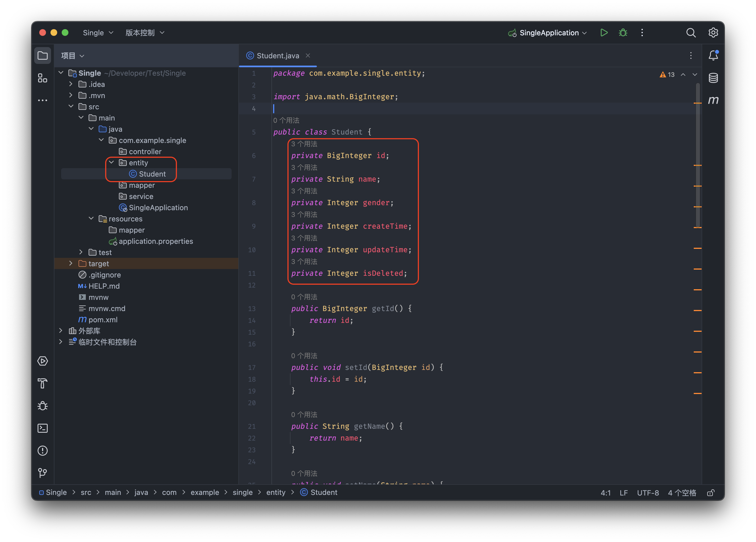Open the 版本控制 menu
Viewport: 756px width, 542px height.
(x=145, y=33)
